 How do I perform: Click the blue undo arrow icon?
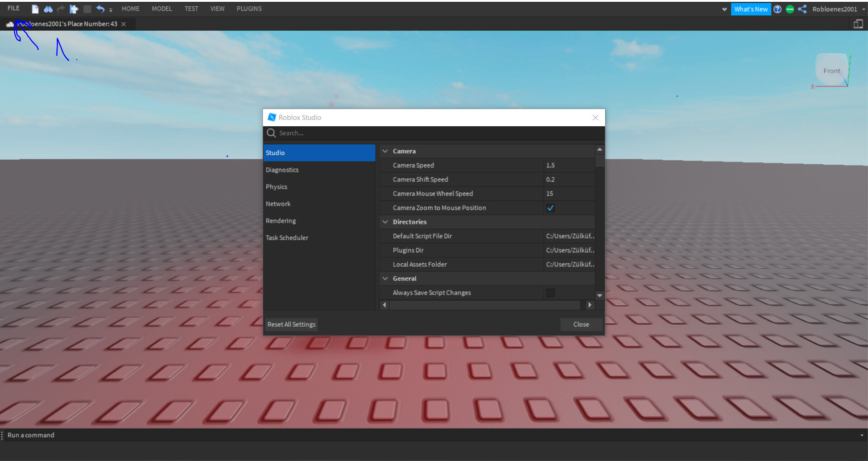(100, 9)
